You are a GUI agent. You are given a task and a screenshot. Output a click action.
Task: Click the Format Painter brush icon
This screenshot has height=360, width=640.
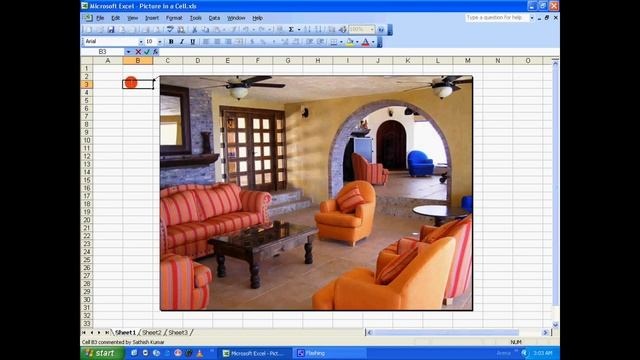point(235,29)
